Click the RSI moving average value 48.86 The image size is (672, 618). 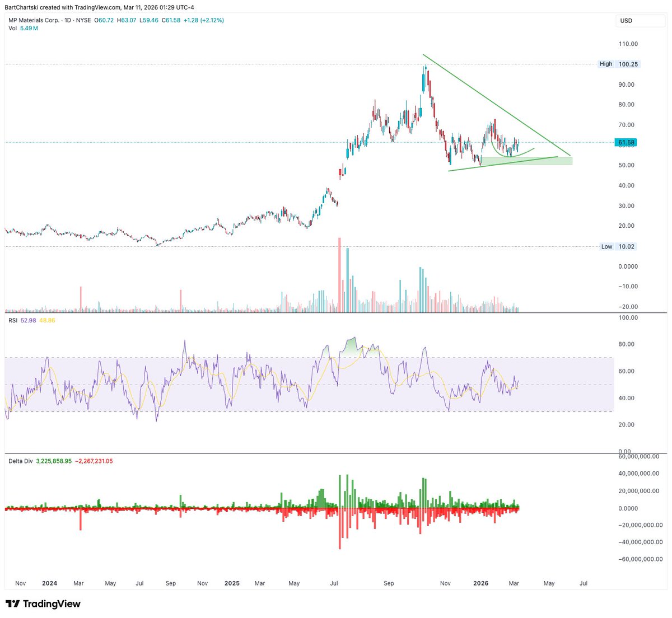(x=47, y=320)
